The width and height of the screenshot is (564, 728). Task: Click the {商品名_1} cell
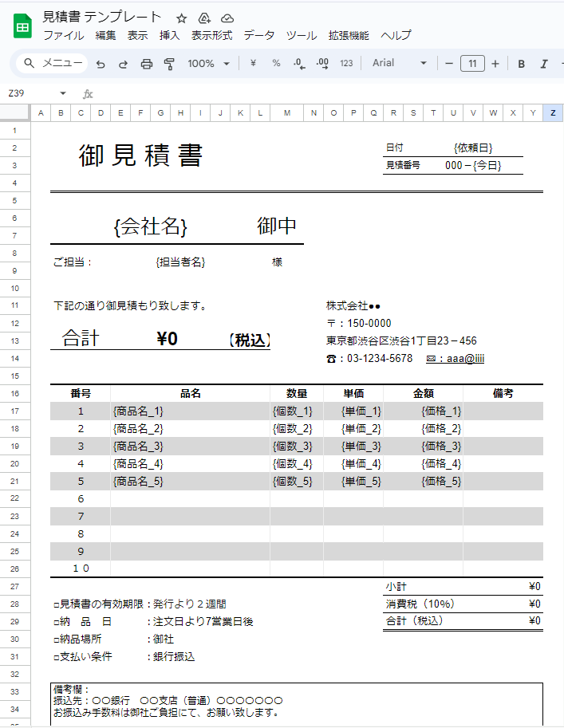tap(191, 411)
